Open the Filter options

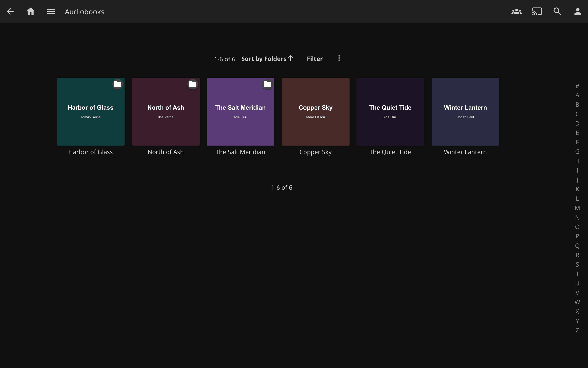pyautogui.click(x=315, y=59)
